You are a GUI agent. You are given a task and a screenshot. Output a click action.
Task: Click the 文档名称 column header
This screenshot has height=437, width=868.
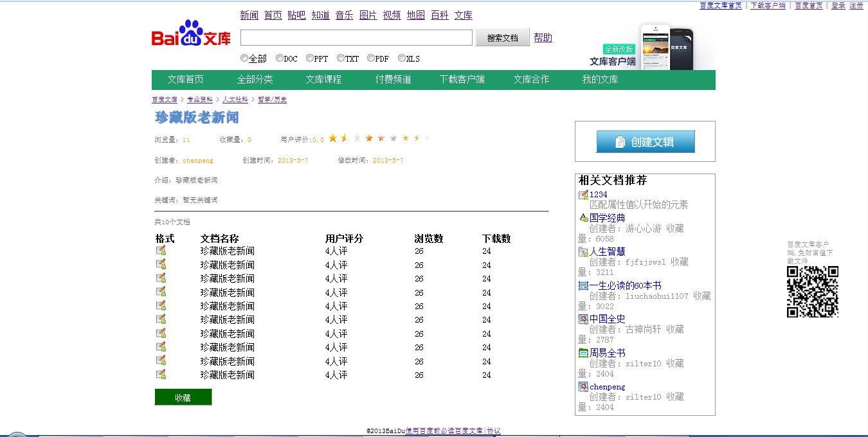point(219,238)
